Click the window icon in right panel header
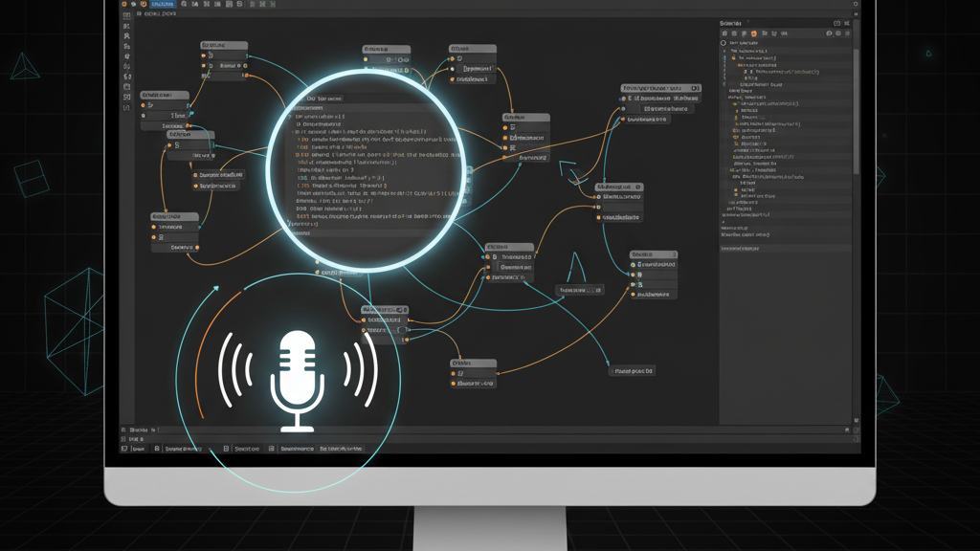Screen dimensions: 980x551 point(836,23)
